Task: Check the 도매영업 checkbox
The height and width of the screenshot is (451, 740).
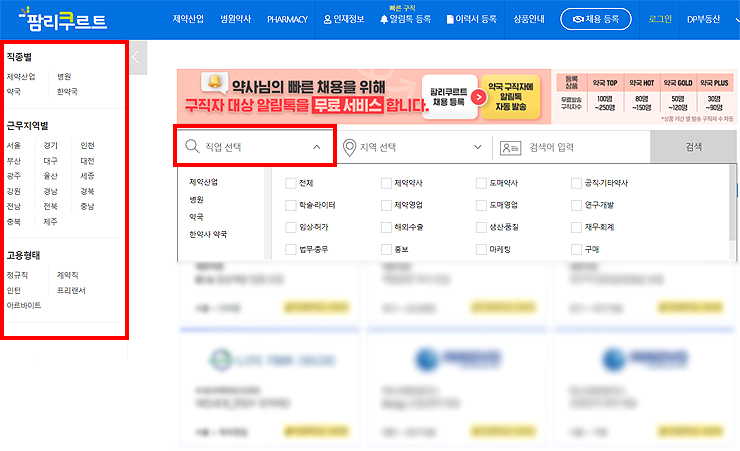Action: [x=481, y=205]
